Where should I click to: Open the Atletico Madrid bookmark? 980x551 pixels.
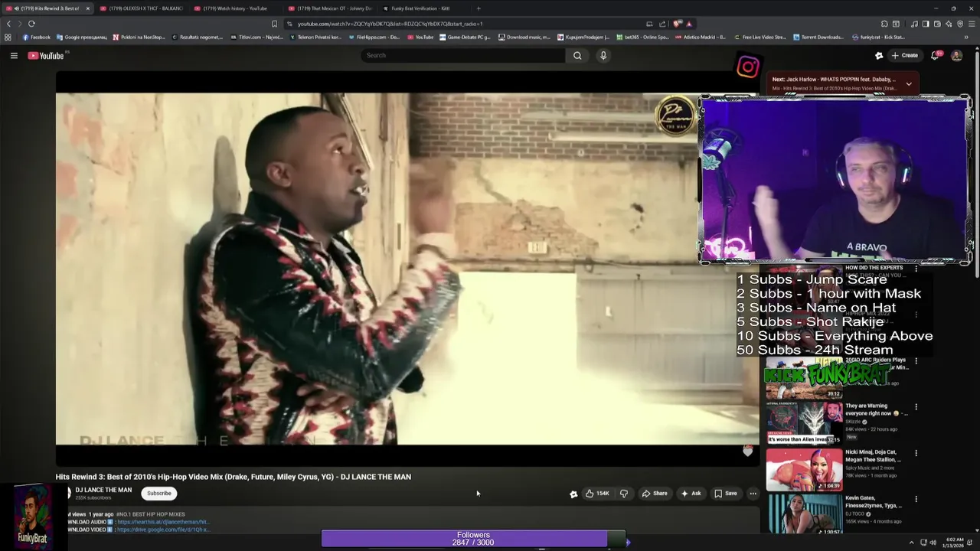tap(701, 37)
